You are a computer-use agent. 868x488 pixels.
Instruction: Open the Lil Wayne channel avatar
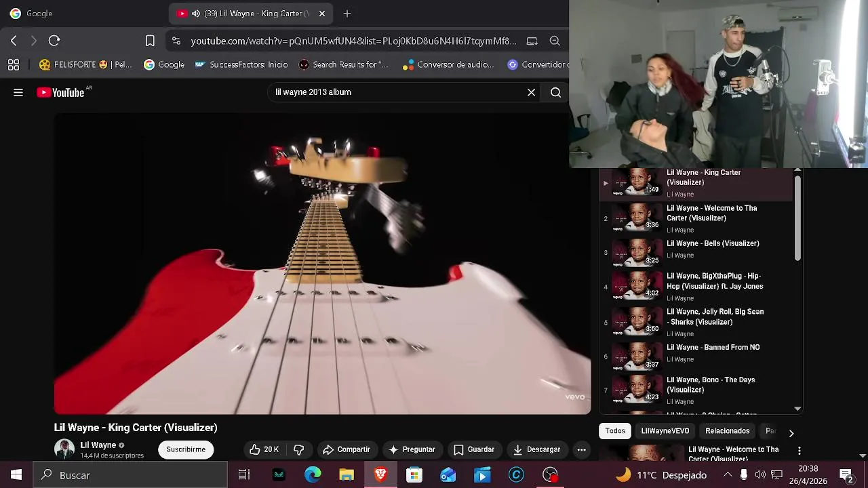(64, 449)
